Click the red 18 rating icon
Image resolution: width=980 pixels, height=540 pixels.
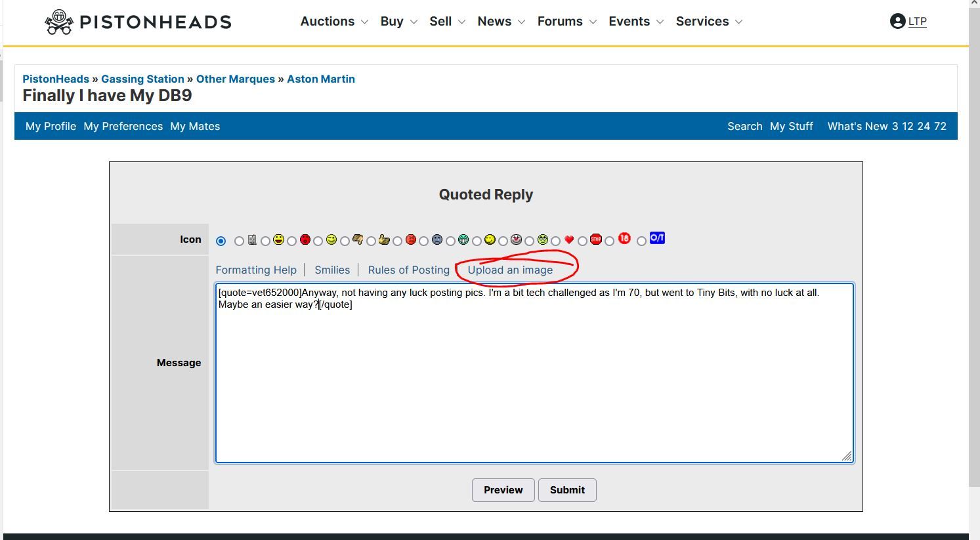[624, 238]
